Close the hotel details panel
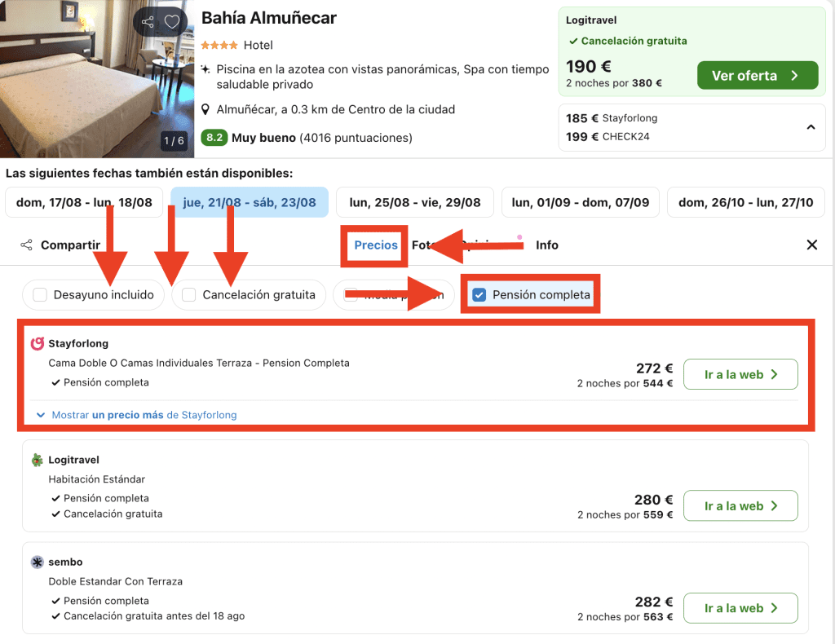This screenshot has height=644, width=835. click(811, 245)
